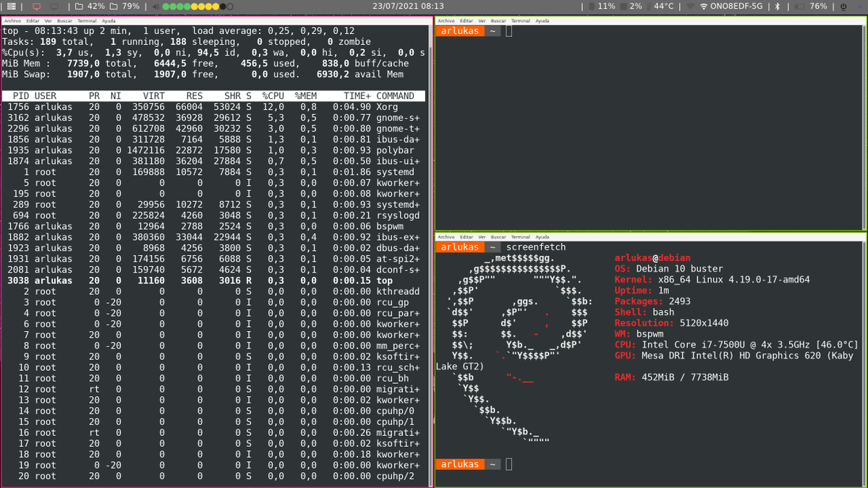868x488 pixels.
Task: Switch to the active red monitor workspace
Action: coord(37,7)
